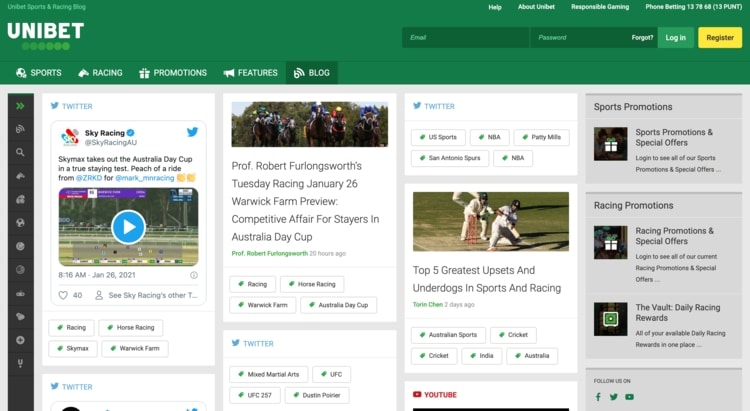The width and height of the screenshot is (750, 411).
Task: Focus the Email input field
Action: pos(465,37)
